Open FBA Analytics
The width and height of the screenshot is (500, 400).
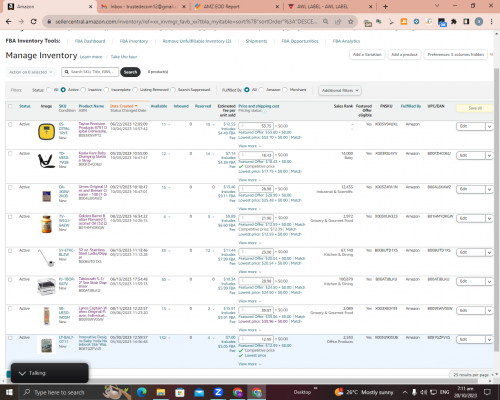(346, 41)
